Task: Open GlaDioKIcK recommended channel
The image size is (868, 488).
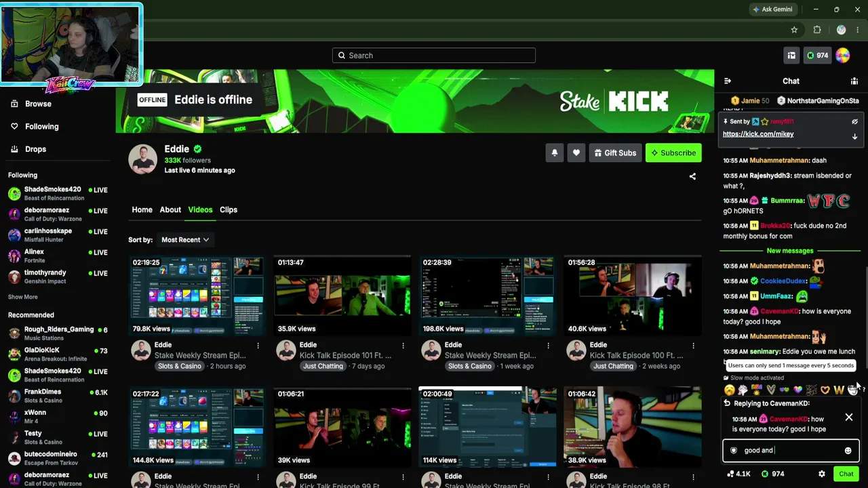Action: (x=58, y=354)
